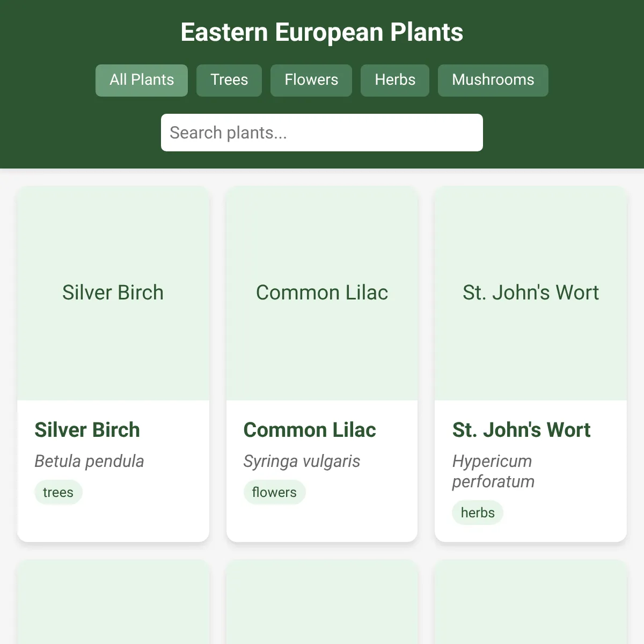Open the Mushrooms category
The image size is (644, 644).
click(x=493, y=80)
